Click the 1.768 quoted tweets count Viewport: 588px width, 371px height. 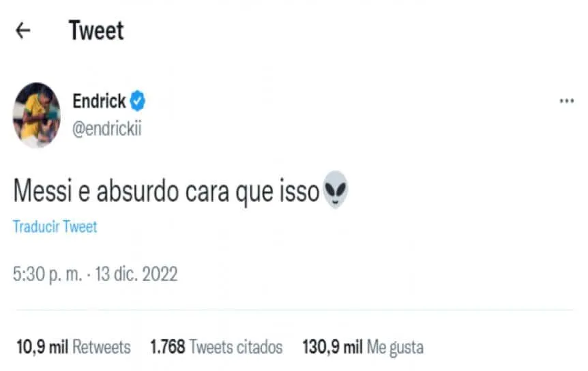(x=168, y=348)
